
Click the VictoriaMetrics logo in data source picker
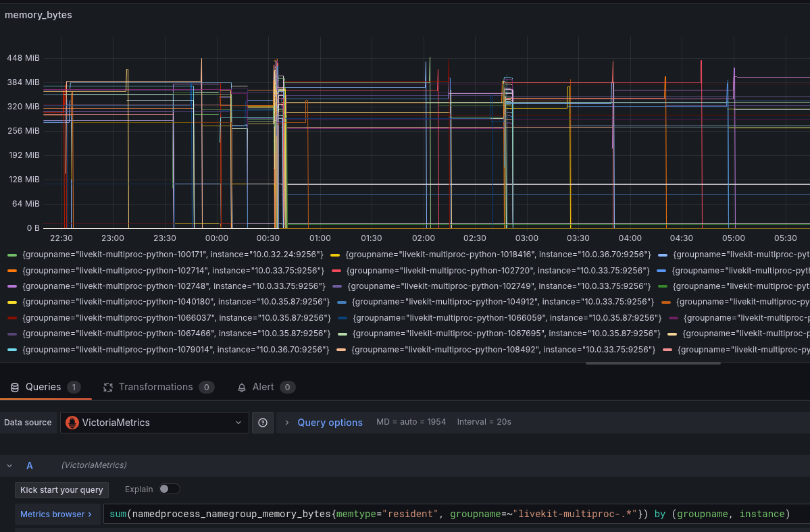point(72,423)
